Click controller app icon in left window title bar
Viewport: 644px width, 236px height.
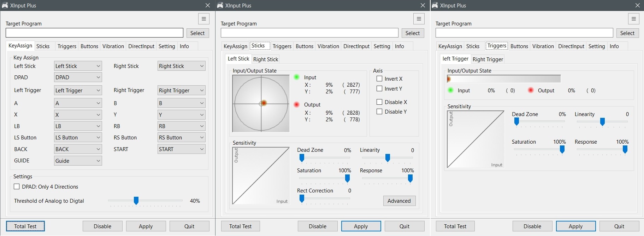[5, 5]
